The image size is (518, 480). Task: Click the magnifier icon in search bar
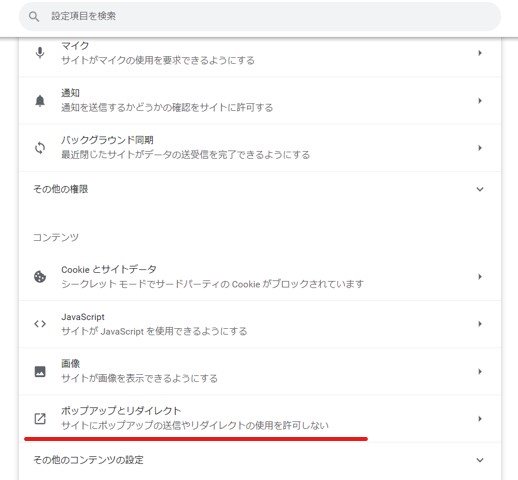point(34,16)
